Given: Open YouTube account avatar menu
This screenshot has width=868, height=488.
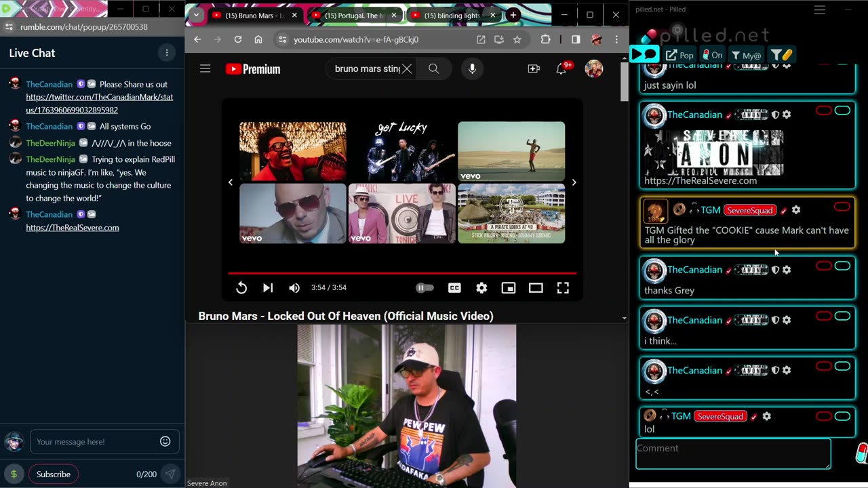Looking at the screenshot, I should coord(594,68).
